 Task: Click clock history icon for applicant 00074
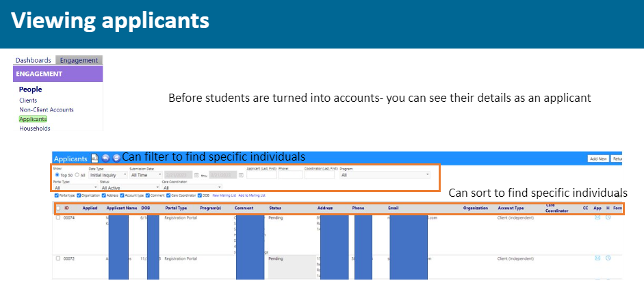pyautogui.click(x=608, y=217)
